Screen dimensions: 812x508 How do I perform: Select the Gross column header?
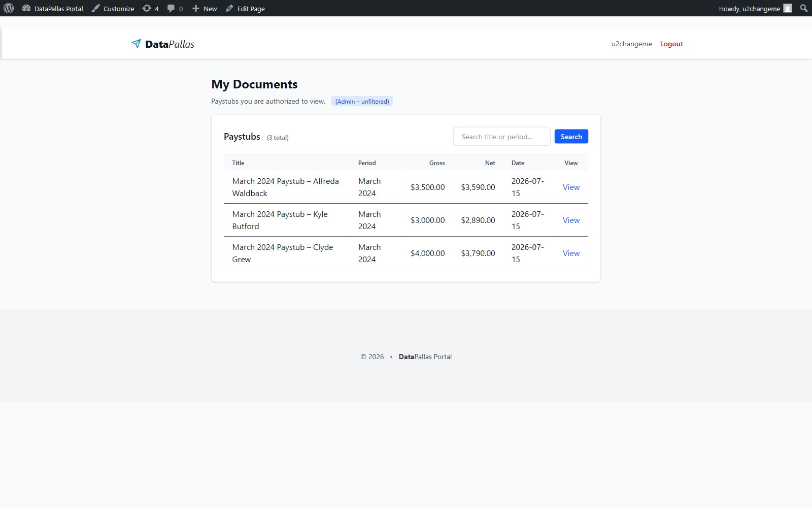tap(437, 163)
